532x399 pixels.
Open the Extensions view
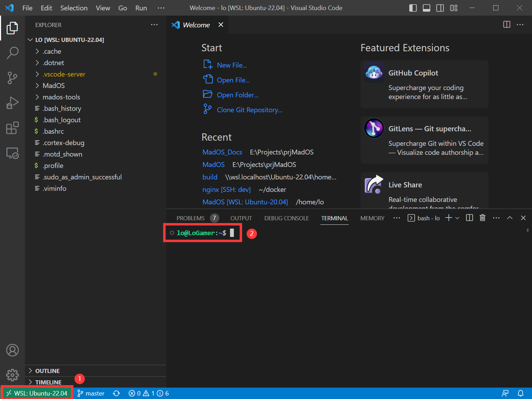point(12,128)
